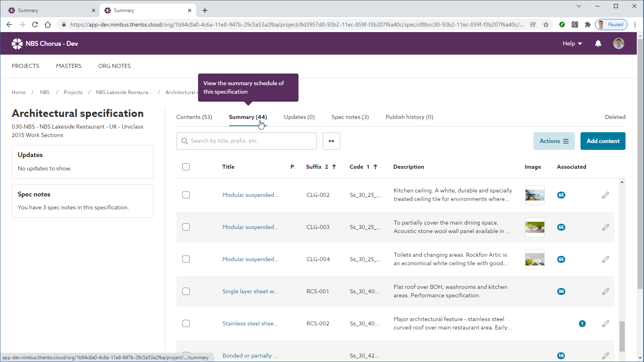This screenshot has width=644, height=362.
Task: Select the checkbox for Single layer sheet row
Action: (x=186, y=291)
